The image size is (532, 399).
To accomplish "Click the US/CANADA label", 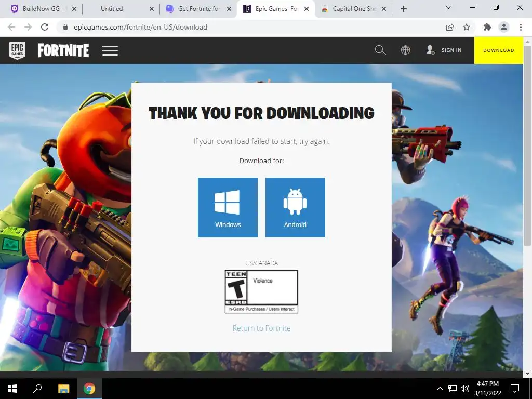I will coord(262,263).
